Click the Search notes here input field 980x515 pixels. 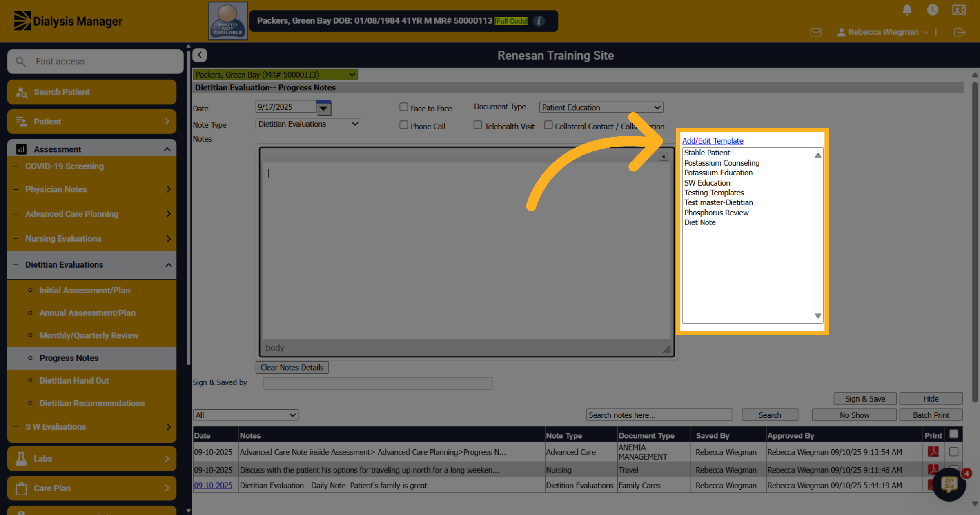click(x=659, y=415)
